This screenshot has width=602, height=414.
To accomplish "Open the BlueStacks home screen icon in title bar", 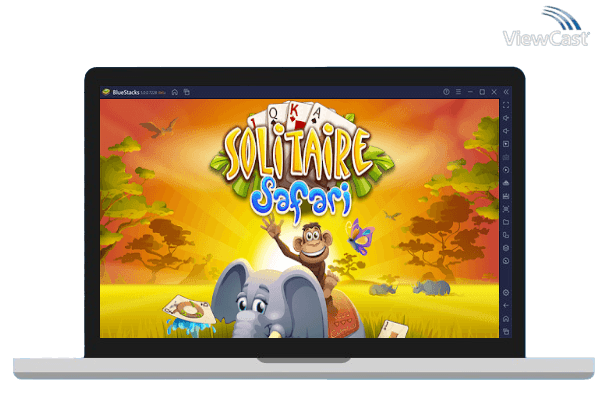I will (175, 92).
